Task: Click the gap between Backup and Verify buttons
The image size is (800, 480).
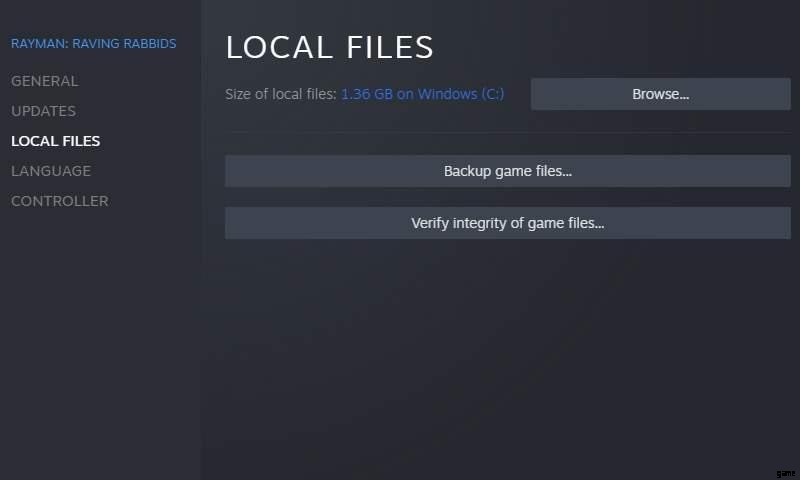Action: click(x=507, y=197)
